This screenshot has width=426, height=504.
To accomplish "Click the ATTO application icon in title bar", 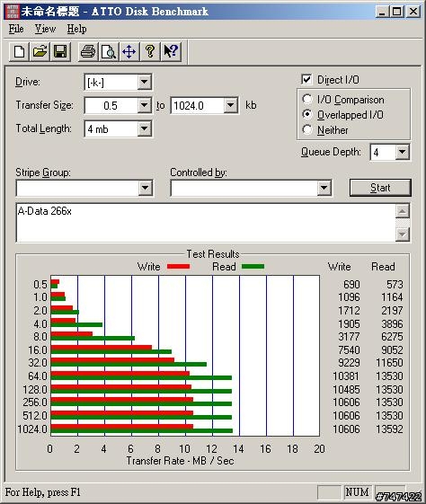I will (x=13, y=12).
